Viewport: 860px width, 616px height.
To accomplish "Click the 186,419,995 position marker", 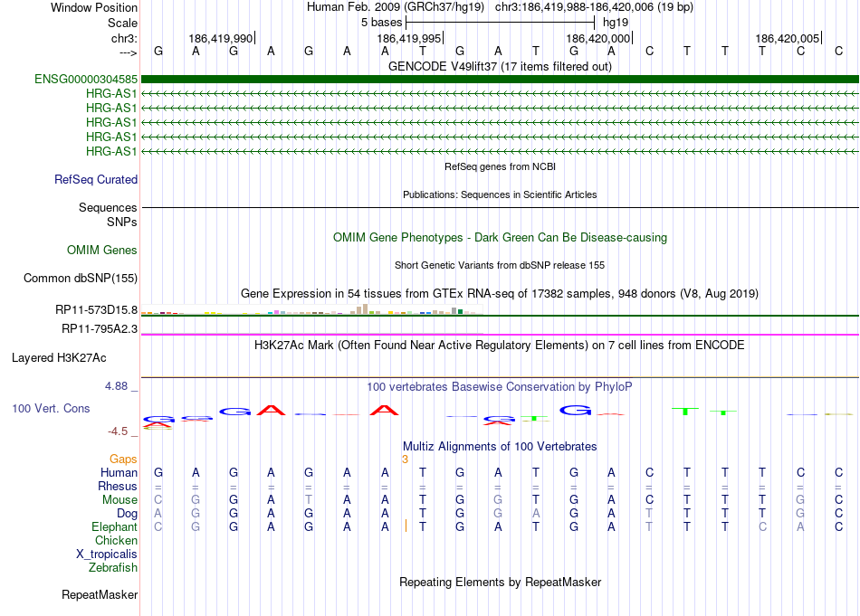I will pyautogui.click(x=409, y=38).
